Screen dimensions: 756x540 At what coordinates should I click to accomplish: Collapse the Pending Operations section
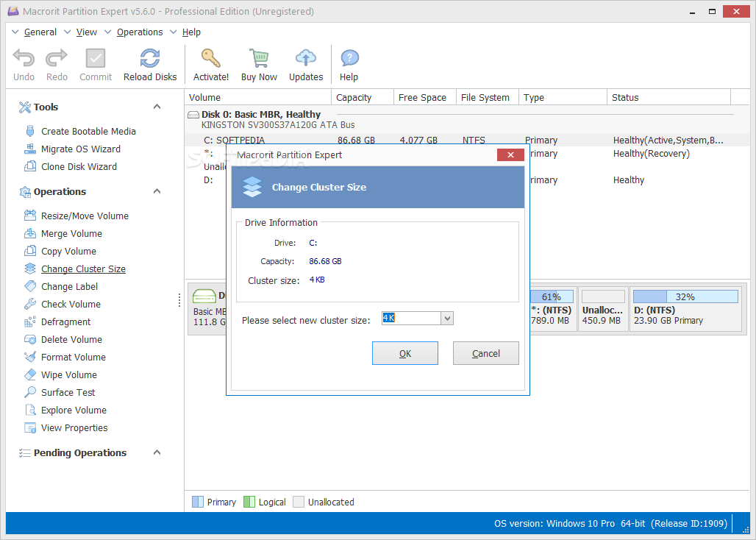(x=157, y=452)
